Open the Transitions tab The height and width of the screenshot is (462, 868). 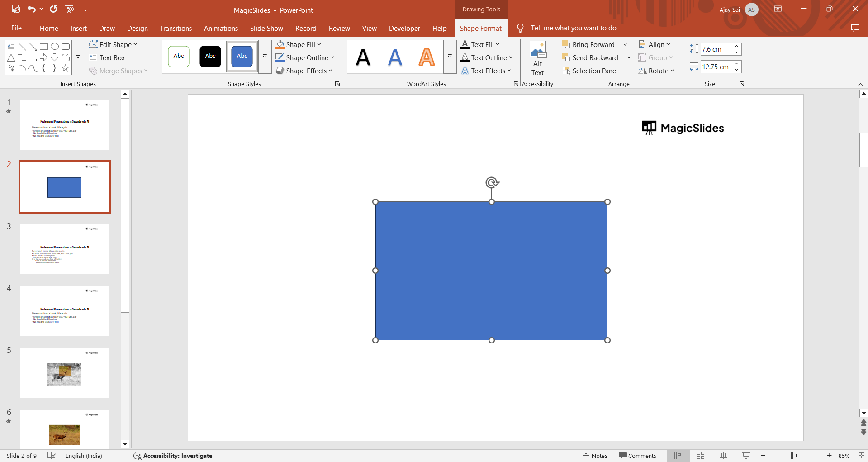tap(175, 28)
